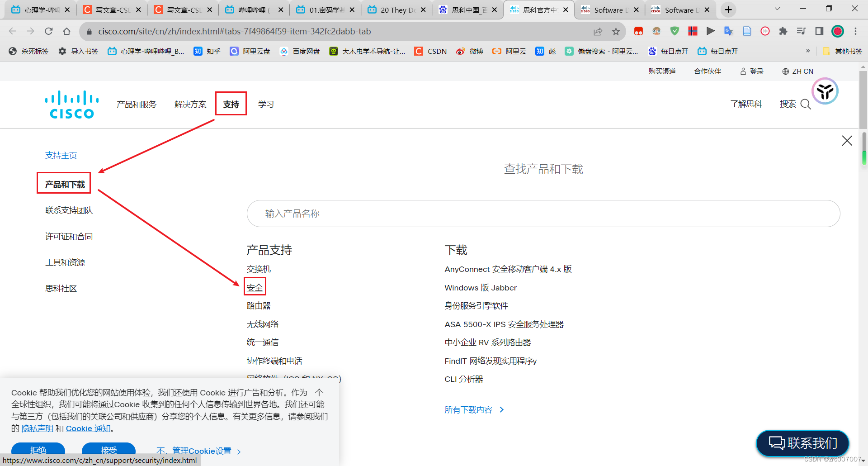Image resolution: width=868 pixels, height=466 pixels.
Task: Open the 产品和服务 menu
Action: tap(136, 105)
